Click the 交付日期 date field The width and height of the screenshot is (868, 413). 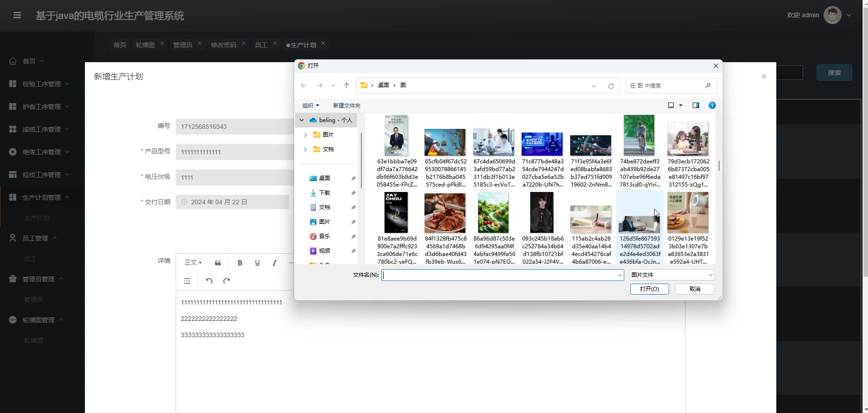(x=232, y=202)
